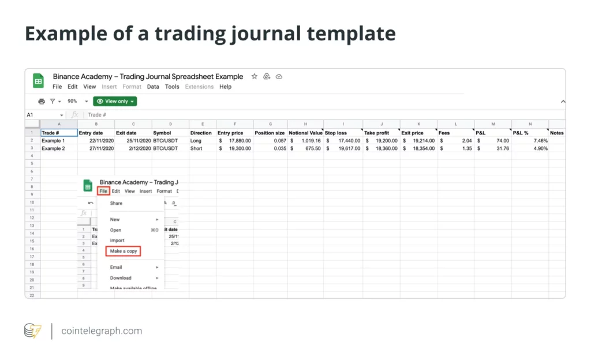Image resolution: width=591 pixels, height=364 pixels.
Task: Check the cloud document status icon
Action: 279,77
